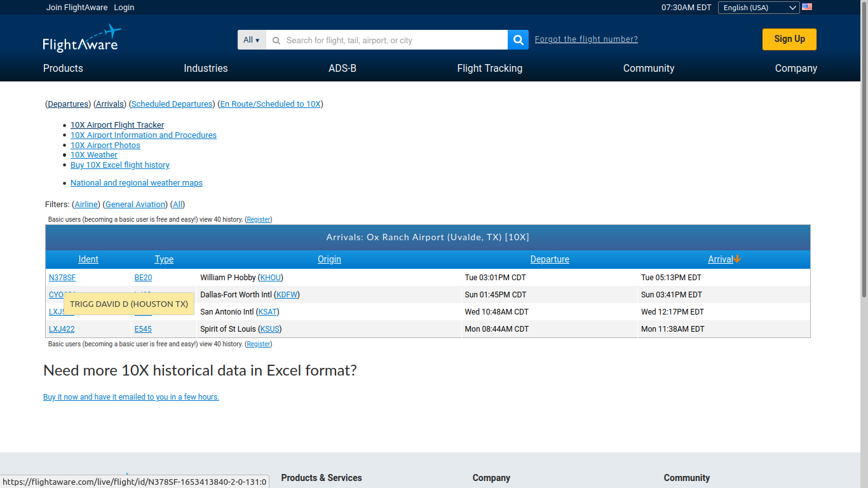Click the yellow Sign Up button
The width and height of the screenshot is (868, 488).
pyautogui.click(x=789, y=39)
